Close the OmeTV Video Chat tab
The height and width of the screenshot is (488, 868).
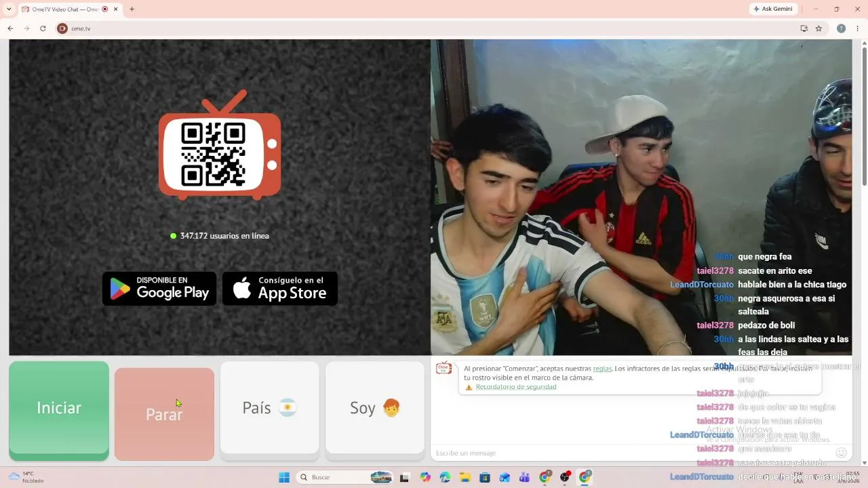(116, 9)
